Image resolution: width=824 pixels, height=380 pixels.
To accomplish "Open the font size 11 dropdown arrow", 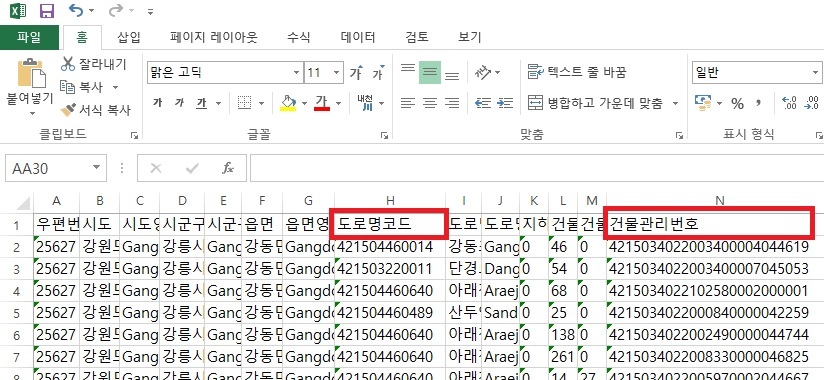I will coord(337,73).
